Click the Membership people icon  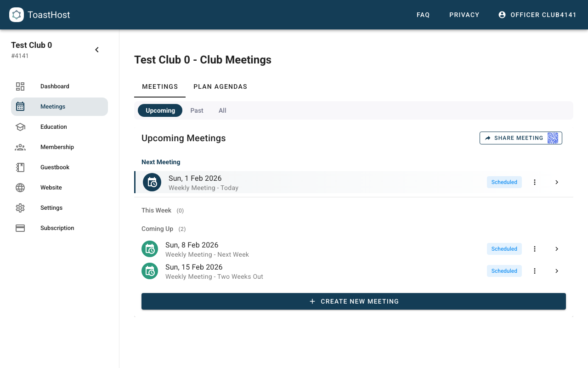(20, 147)
